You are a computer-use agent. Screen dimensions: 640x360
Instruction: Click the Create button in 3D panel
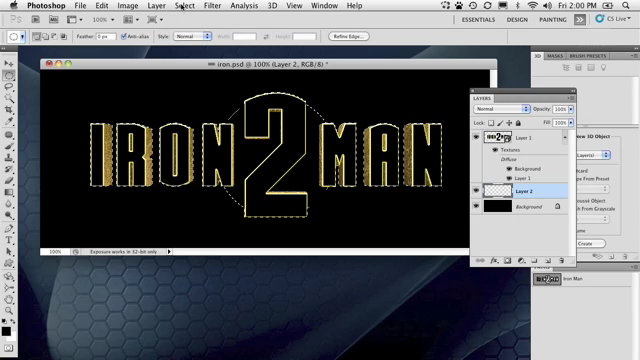click(591, 244)
